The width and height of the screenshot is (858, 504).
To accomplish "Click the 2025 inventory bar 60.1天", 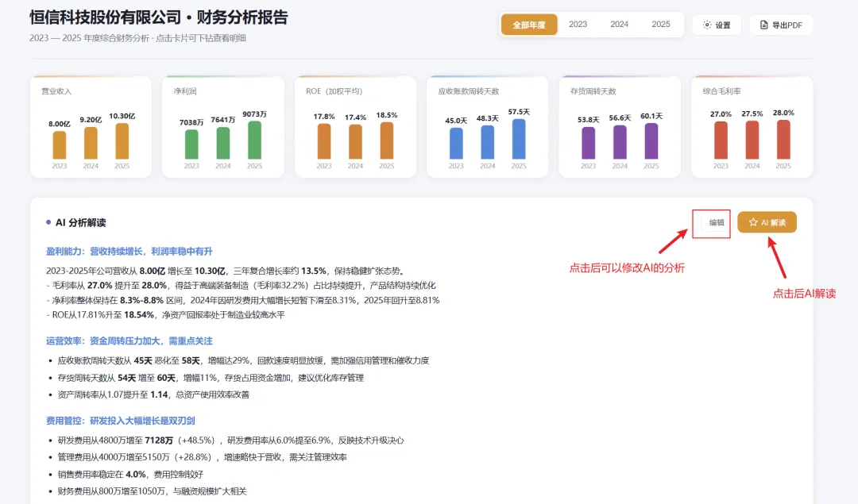I will (651, 141).
